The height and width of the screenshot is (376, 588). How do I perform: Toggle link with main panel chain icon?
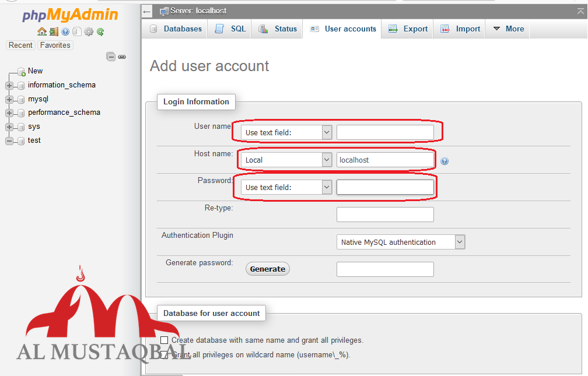point(121,57)
